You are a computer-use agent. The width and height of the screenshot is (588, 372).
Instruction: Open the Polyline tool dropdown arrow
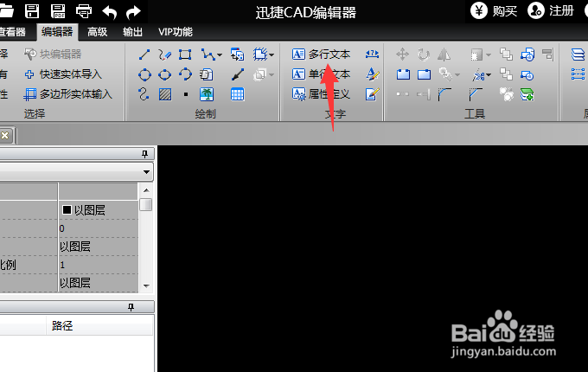tap(220, 55)
